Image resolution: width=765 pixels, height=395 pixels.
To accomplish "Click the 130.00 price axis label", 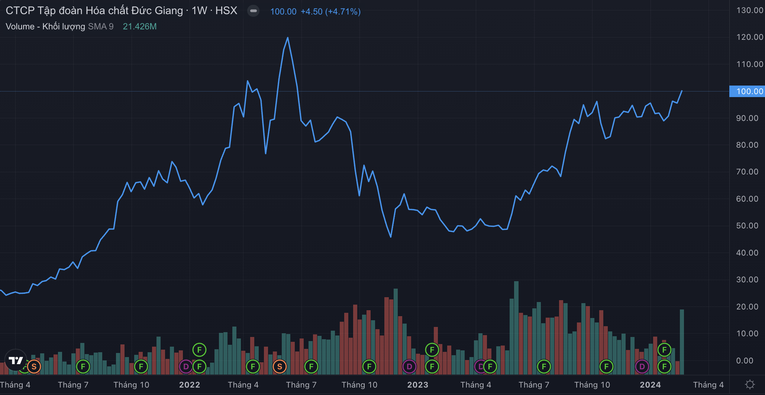I will point(751,10).
